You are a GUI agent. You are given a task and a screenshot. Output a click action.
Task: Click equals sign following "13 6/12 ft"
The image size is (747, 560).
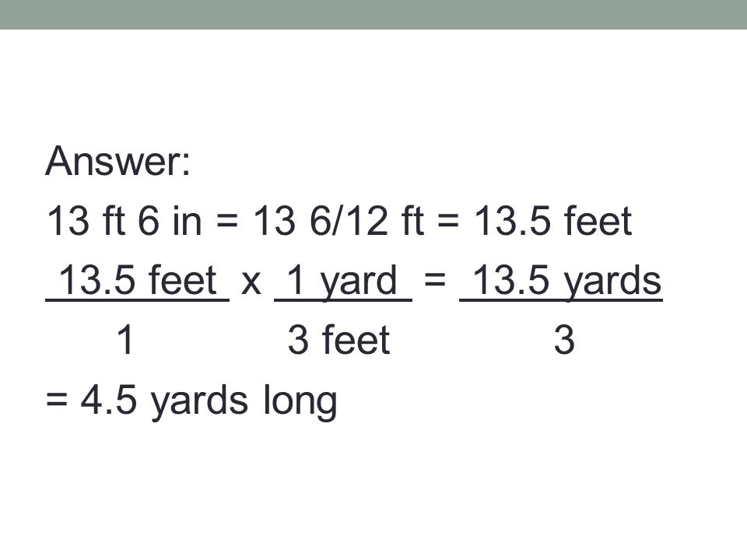[448, 222]
